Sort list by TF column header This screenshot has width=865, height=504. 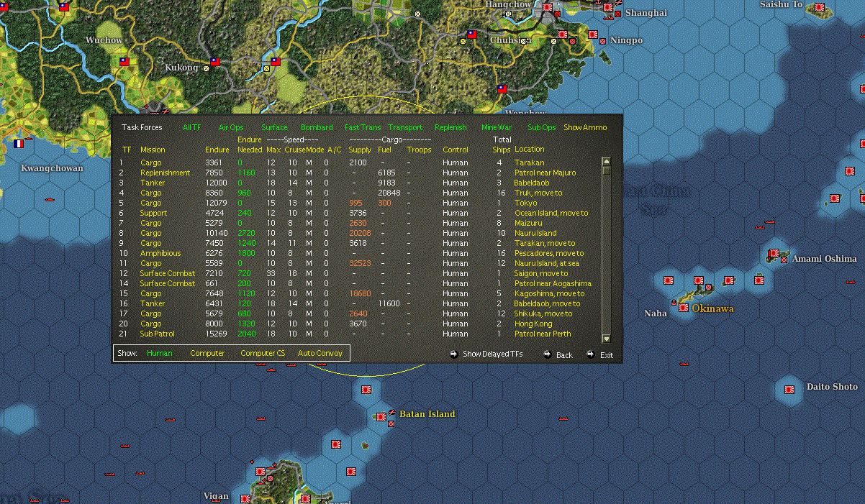point(127,150)
